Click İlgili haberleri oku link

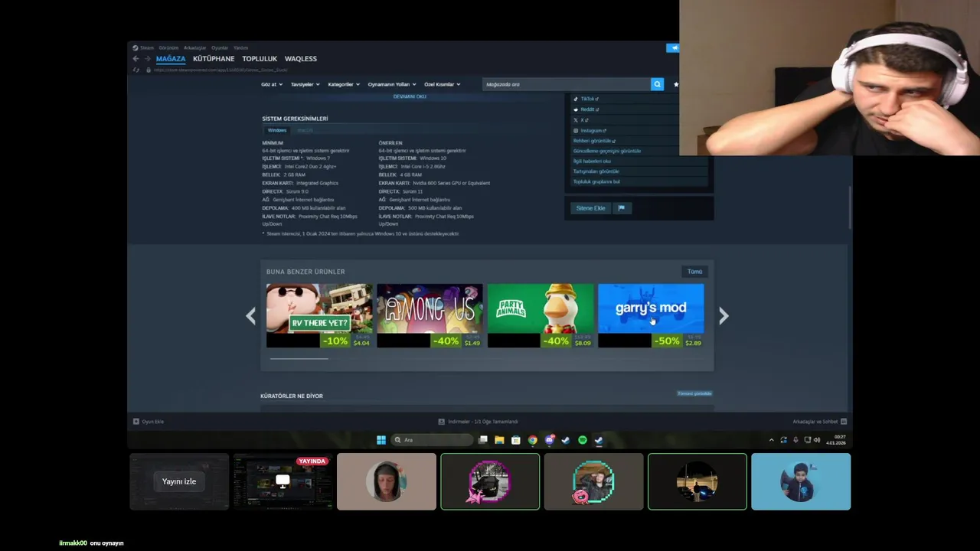pos(592,161)
